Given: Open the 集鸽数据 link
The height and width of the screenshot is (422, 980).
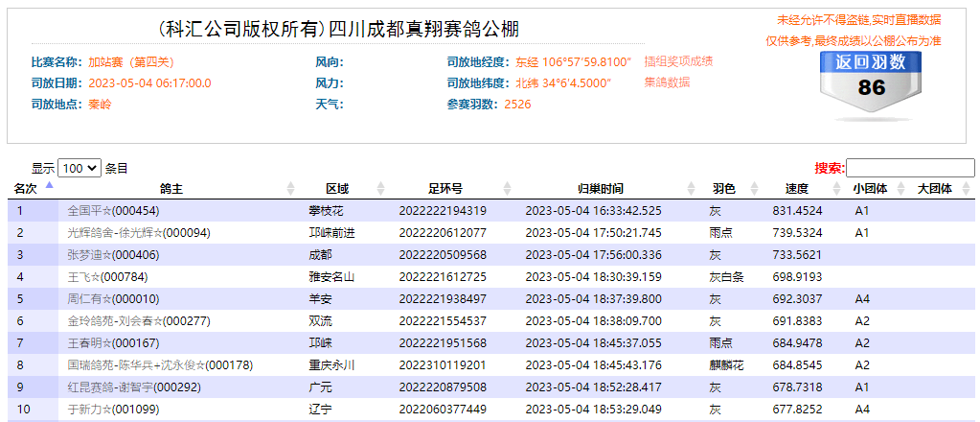Looking at the screenshot, I should pos(667,82).
